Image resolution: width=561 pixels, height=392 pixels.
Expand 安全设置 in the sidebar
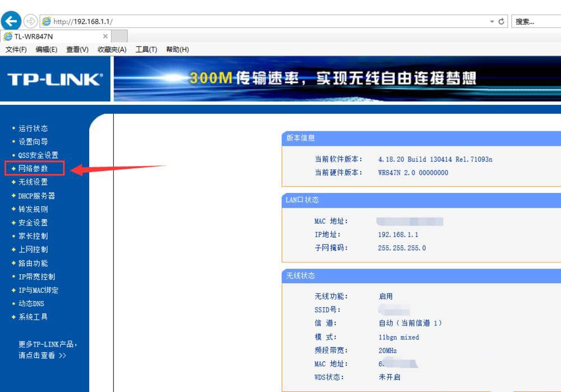[x=33, y=223]
